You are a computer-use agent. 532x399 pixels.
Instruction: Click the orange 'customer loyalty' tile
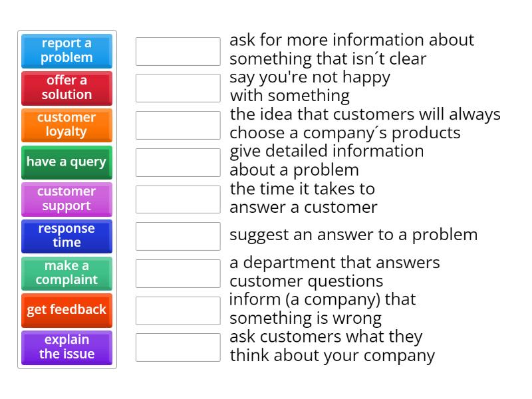click(66, 125)
